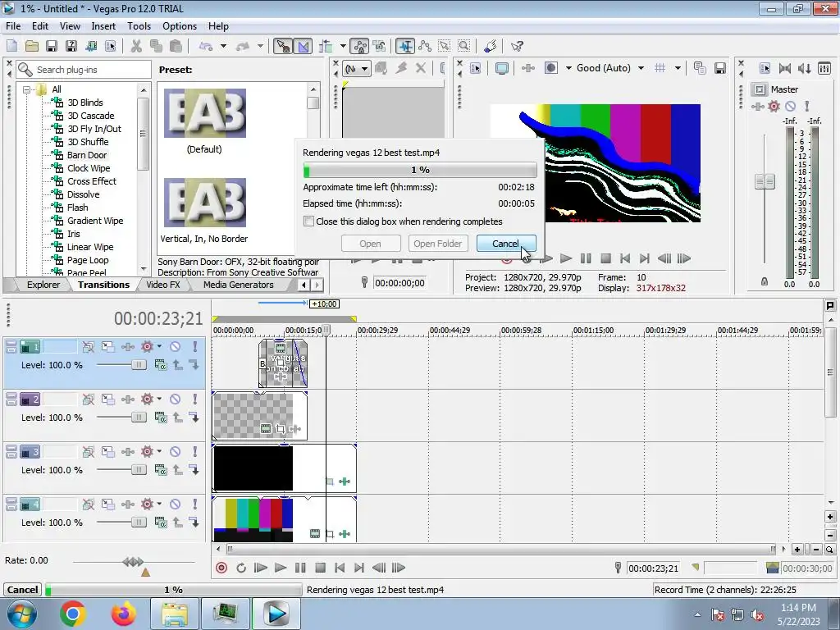Click Pause in timeline transport
The width and height of the screenshot is (840, 630).
[x=300, y=568]
